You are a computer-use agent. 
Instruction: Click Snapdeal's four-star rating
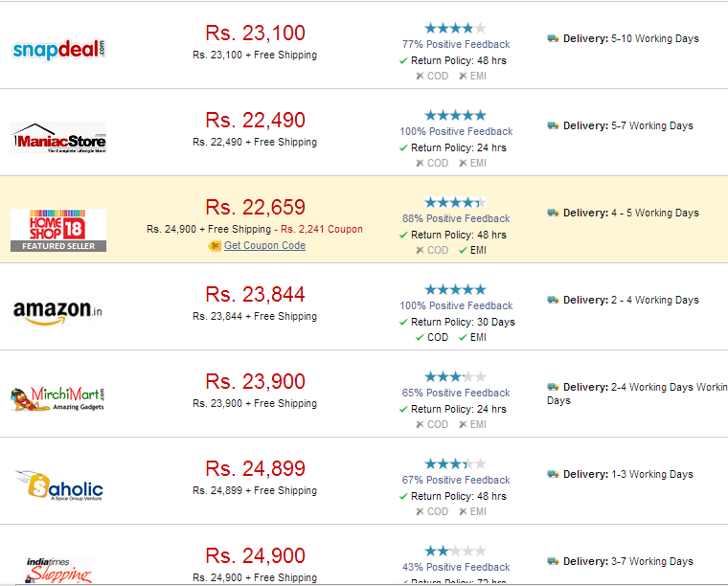click(x=455, y=29)
